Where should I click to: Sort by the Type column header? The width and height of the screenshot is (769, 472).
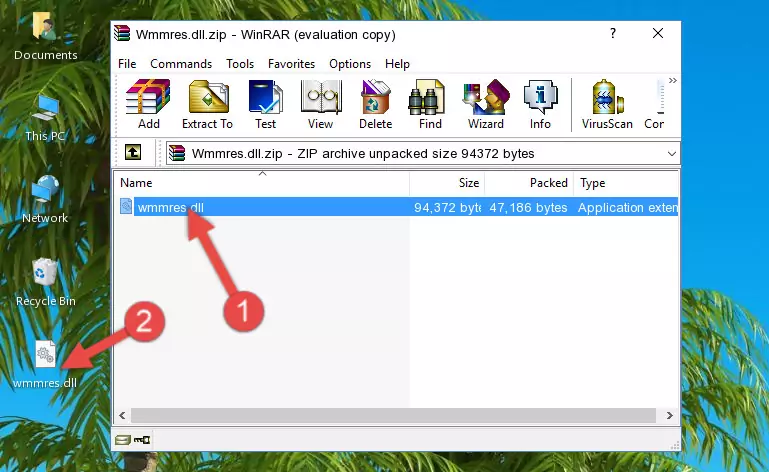click(626, 183)
